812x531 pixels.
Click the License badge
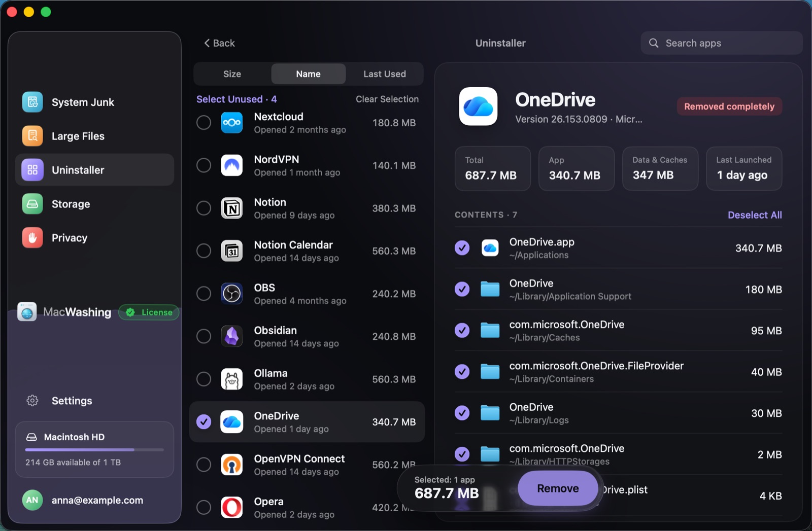149,312
